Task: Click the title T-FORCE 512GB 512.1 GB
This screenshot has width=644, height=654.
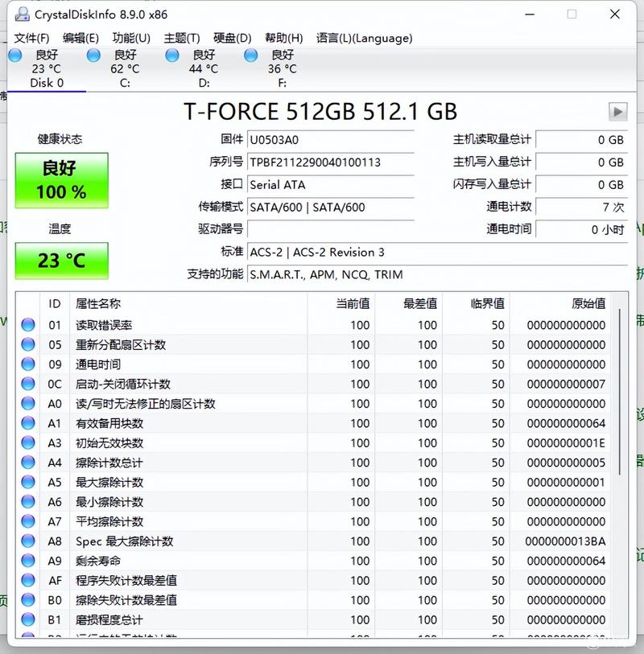Action: pos(320,112)
